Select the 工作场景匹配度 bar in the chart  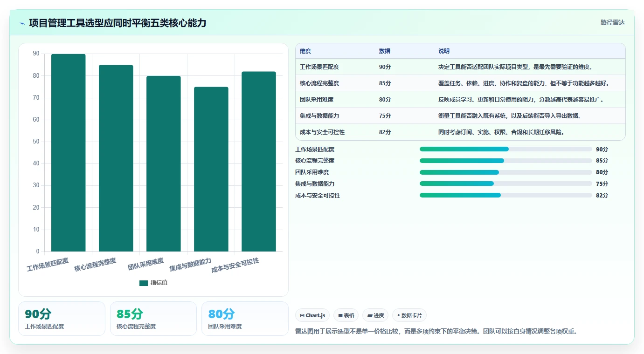coord(69,153)
